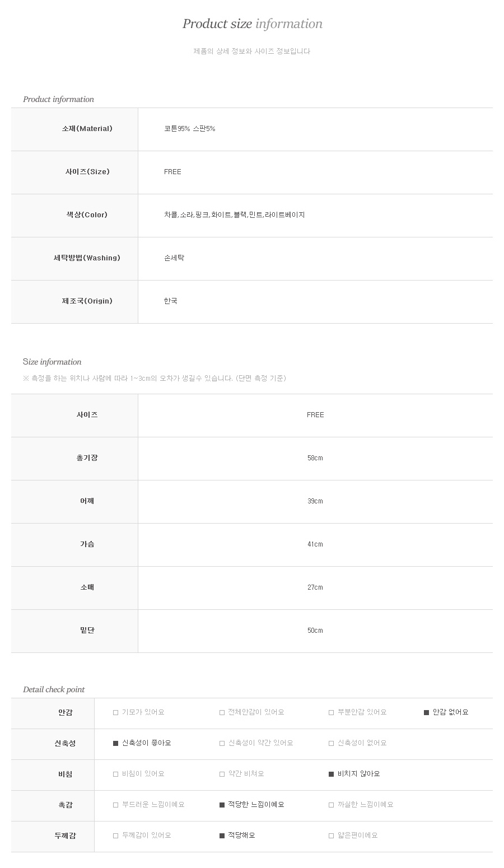This screenshot has height=868, width=504.
Task: Tick the '부분안감 있어요' checkbox
Action: pyautogui.click(x=332, y=713)
